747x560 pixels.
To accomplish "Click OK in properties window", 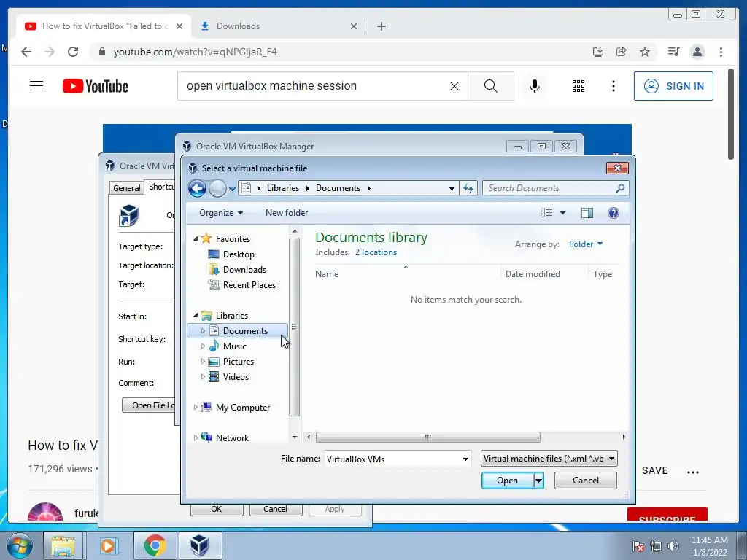I will point(216,509).
